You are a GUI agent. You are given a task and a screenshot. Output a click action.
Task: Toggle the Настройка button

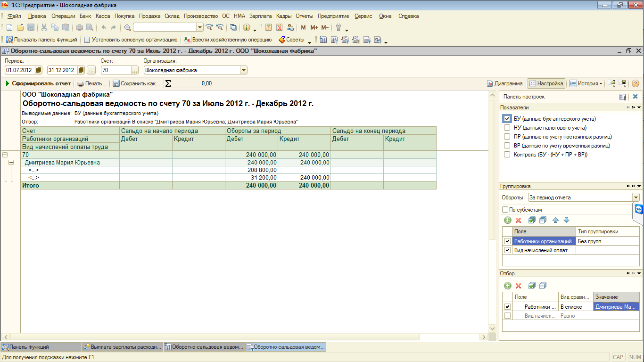pyautogui.click(x=546, y=83)
